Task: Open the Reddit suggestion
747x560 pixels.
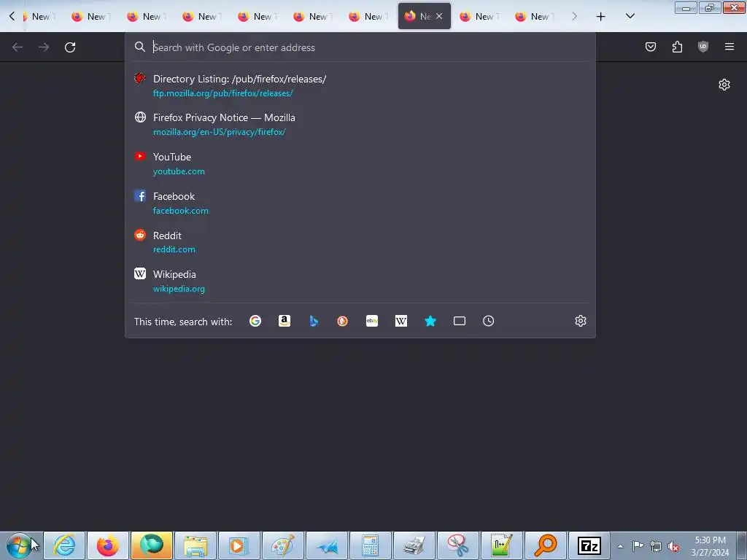Action: tap(360, 242)
